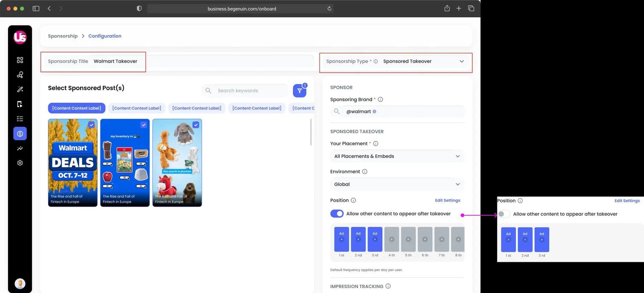
Task: Expand the All Placements & Embeds dropdown
Action: (397, 156)
